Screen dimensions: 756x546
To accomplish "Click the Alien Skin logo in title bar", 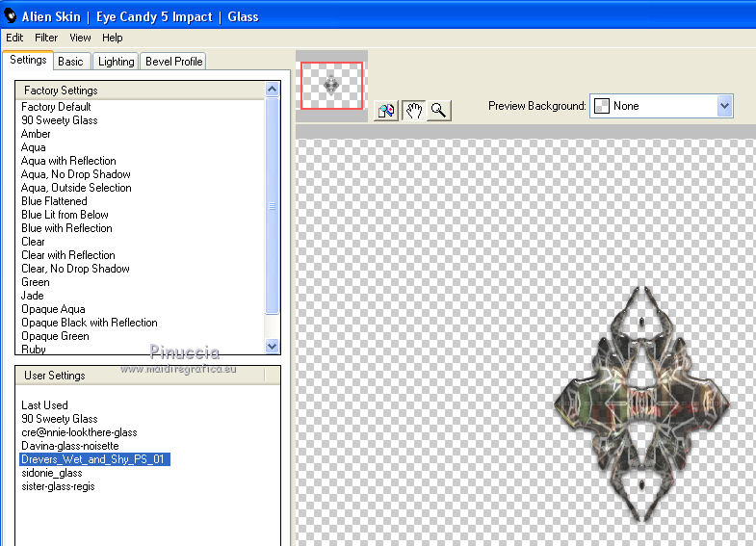I will (11, 15).
